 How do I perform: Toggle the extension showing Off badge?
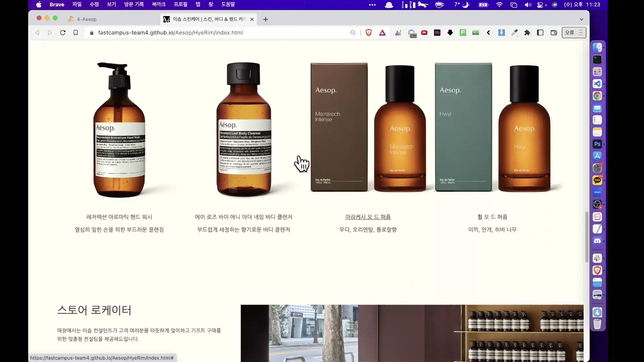(x=412, y=33)
